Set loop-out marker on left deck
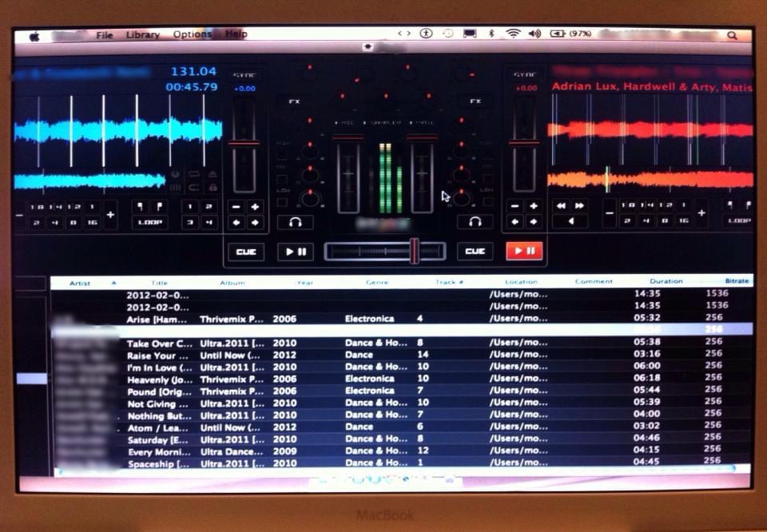 click(x=159, y=206)
